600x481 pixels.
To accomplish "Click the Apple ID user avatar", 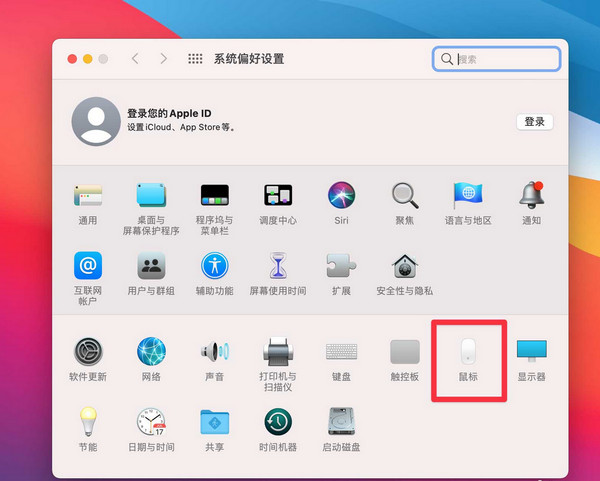I will point(96,122).
